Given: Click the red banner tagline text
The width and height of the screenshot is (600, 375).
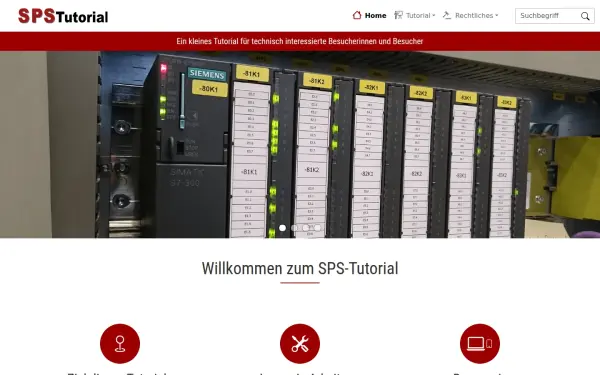Looking at the screenshot, I should (300, 41).
